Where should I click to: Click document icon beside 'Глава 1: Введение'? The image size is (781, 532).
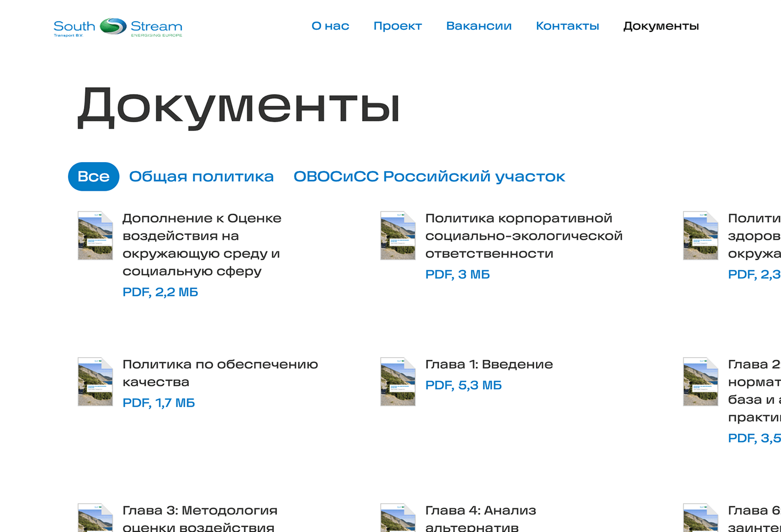pos(398,382)
